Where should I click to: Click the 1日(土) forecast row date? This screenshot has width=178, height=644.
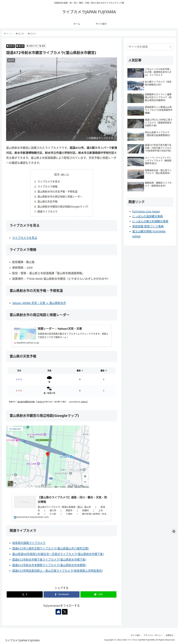pyautogui.click(x=19, y=379)
